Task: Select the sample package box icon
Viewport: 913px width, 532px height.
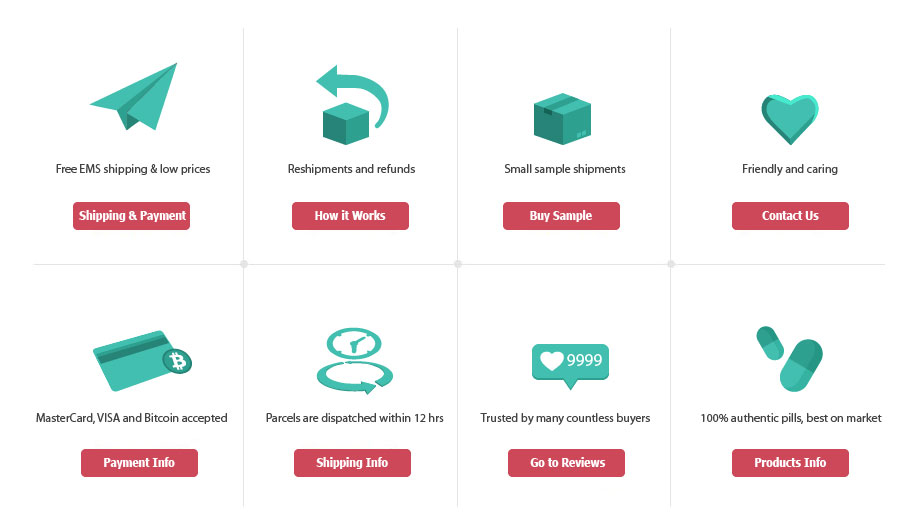Action: click(562, 119)
